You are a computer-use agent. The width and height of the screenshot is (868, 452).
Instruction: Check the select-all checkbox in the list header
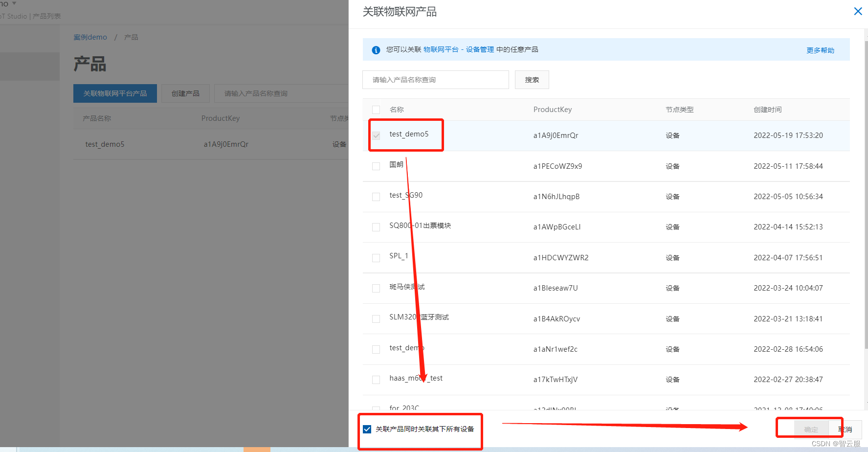376,110
